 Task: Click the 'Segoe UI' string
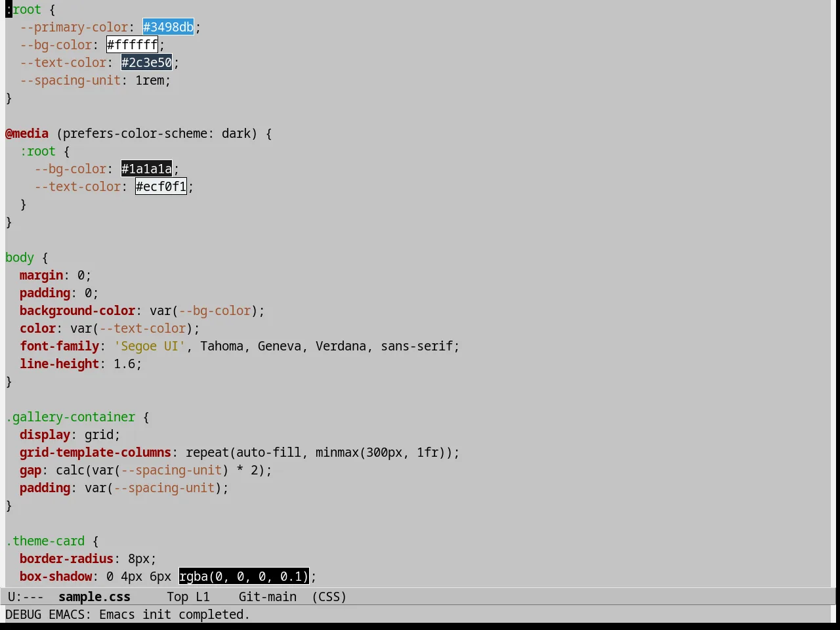(x=150, y=346)
